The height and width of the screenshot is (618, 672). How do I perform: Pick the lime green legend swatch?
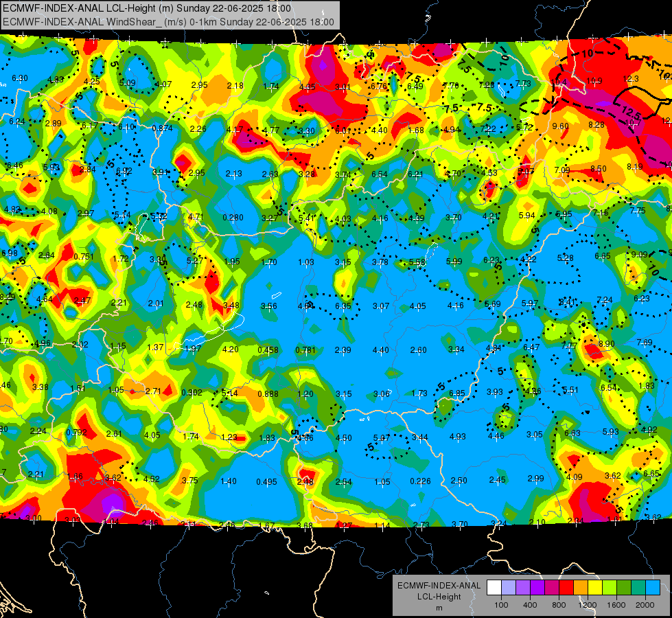click(x=610, y=588)
